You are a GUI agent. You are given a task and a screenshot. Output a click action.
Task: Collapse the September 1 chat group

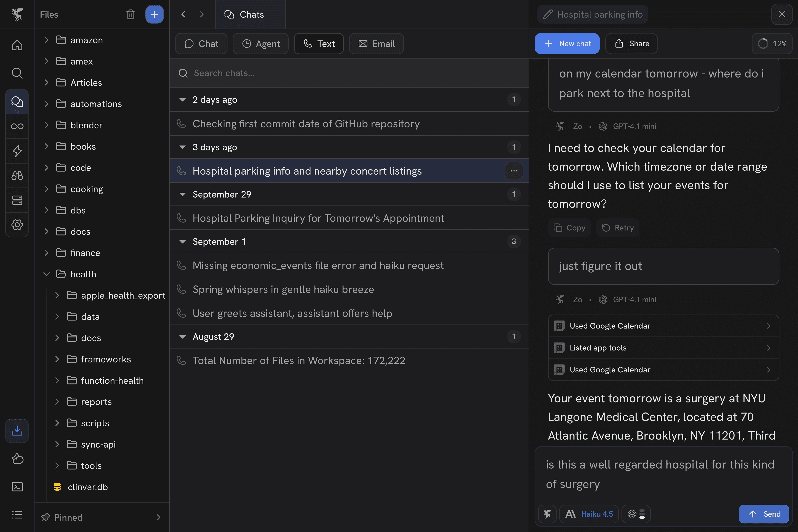182,241
